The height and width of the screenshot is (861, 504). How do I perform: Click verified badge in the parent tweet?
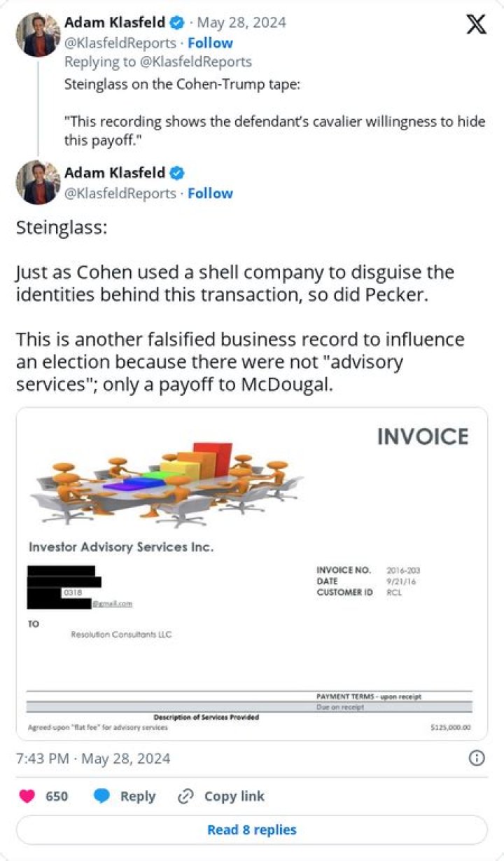coord(178,23)
